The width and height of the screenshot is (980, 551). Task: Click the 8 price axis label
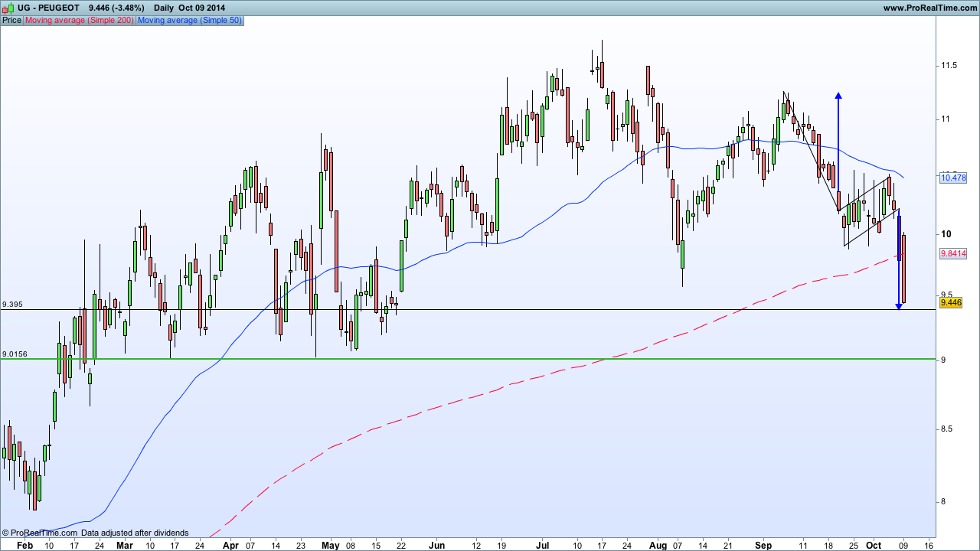click(944, 502)
